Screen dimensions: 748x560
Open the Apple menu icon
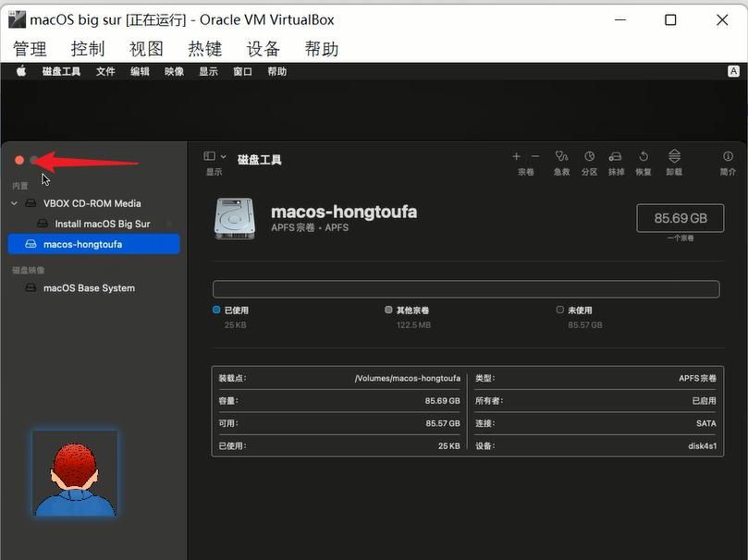click(21, 71)
